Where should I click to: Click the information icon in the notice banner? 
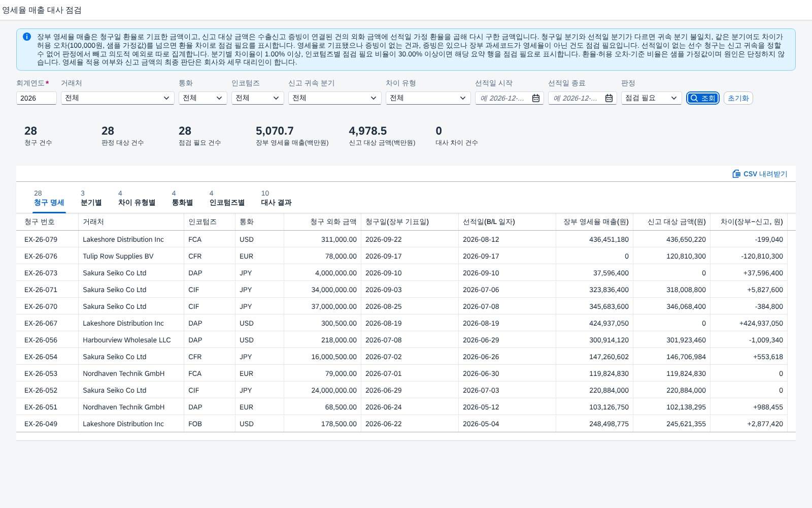27,37
